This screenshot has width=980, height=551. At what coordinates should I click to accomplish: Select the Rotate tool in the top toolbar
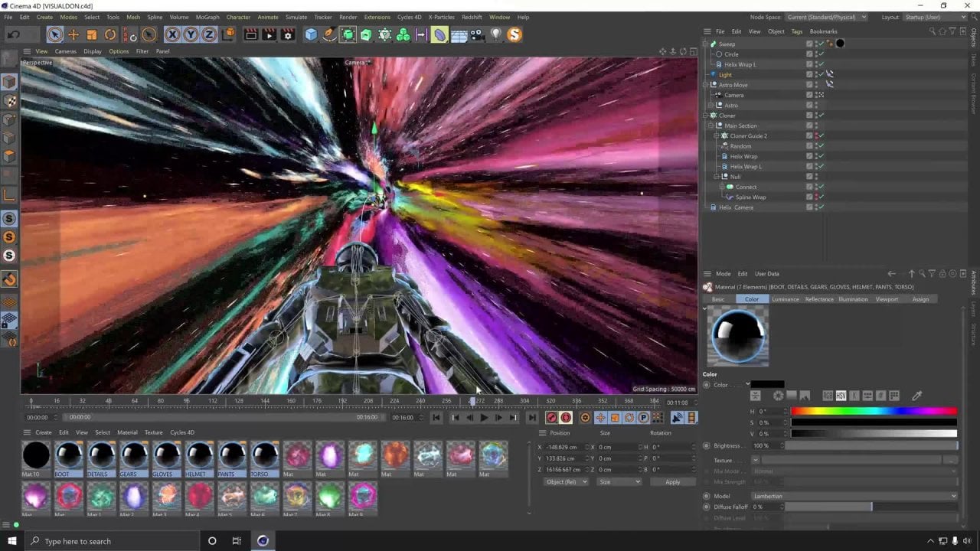(x=110, y=34)
